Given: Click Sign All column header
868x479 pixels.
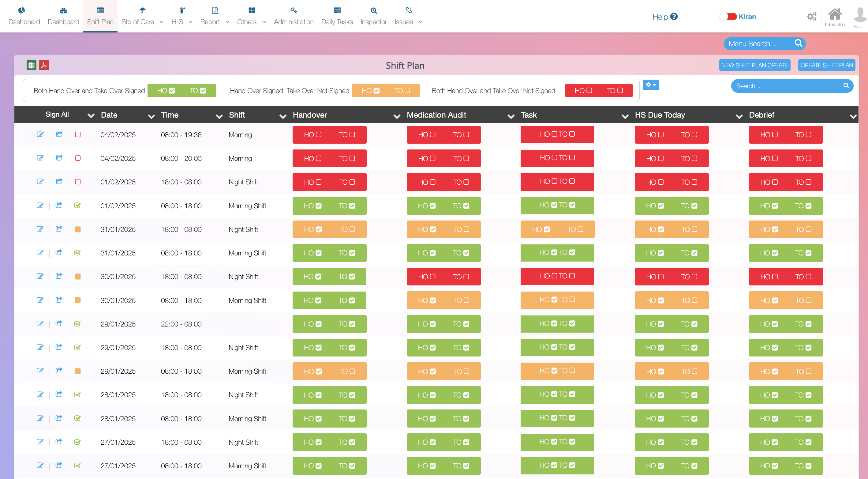Looking at the screenshot, I should [x=57, y=114].
